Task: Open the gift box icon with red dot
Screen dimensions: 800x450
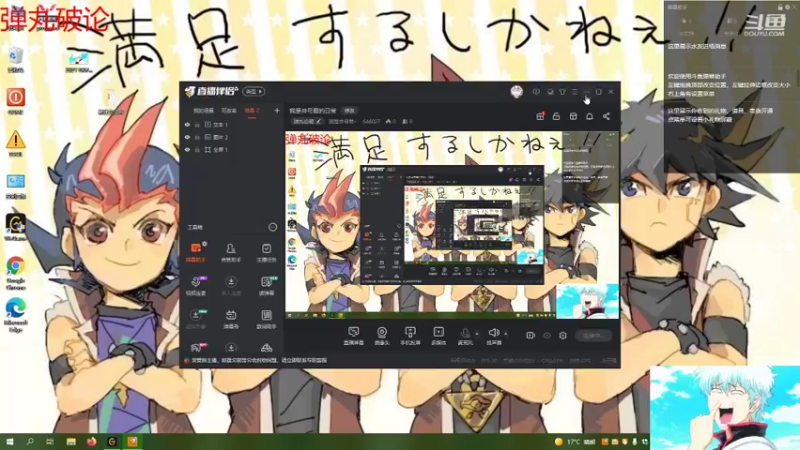Action: point(540,116)
